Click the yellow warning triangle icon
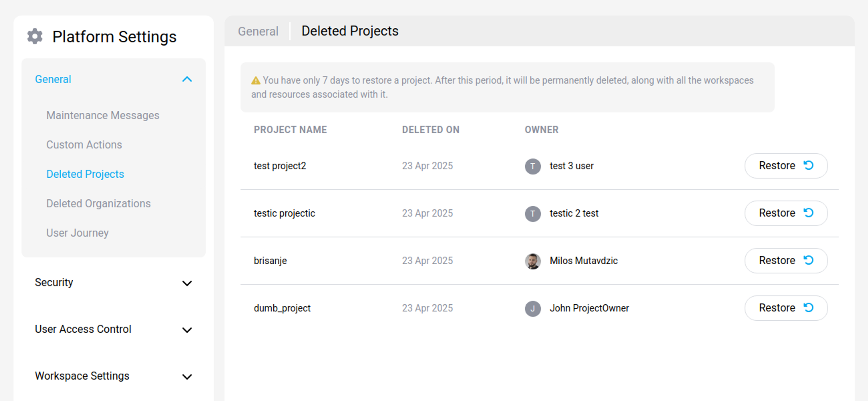868x401 pixels. [256, 81]
